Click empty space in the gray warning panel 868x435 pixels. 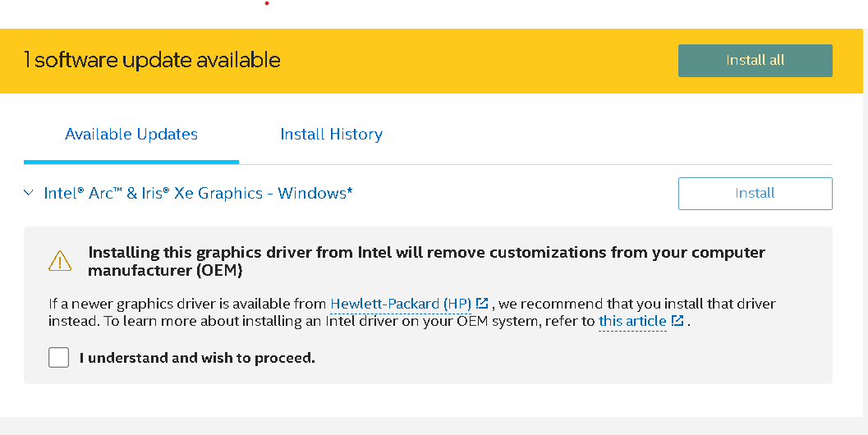[x=575, y=361]
